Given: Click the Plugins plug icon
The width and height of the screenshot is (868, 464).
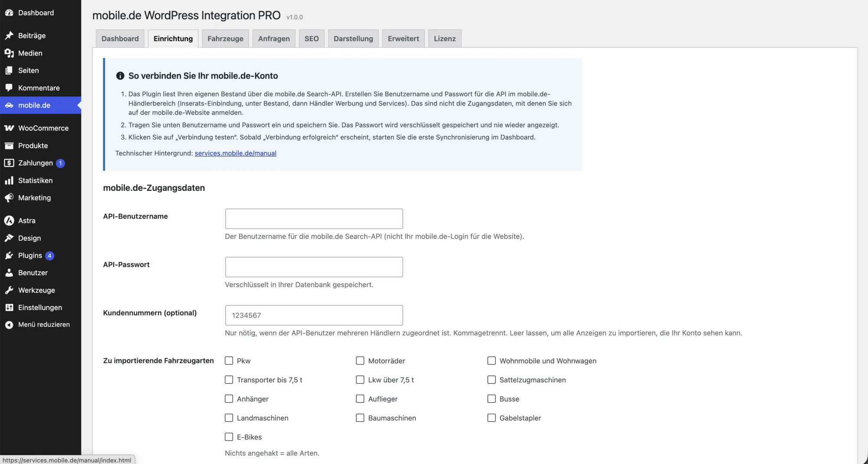Looking at the screenshot, I should [x=9, y=255].
